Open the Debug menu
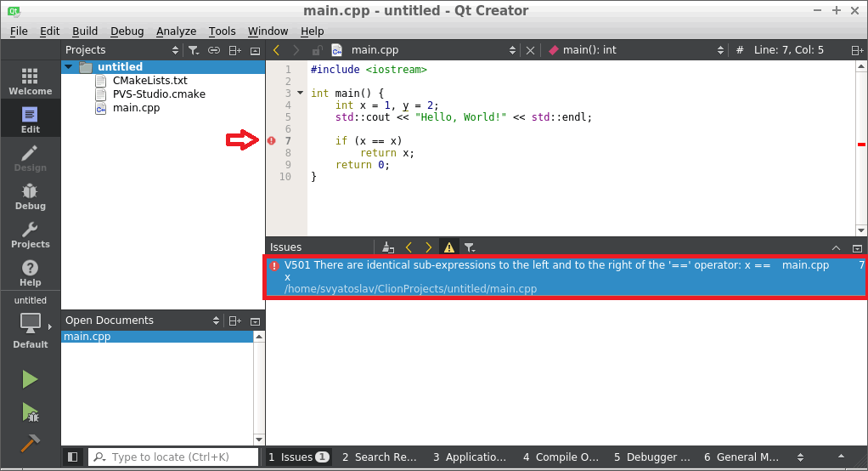Image resolution: width=868 pixels, height=471 pixels. tap(127, 31)
